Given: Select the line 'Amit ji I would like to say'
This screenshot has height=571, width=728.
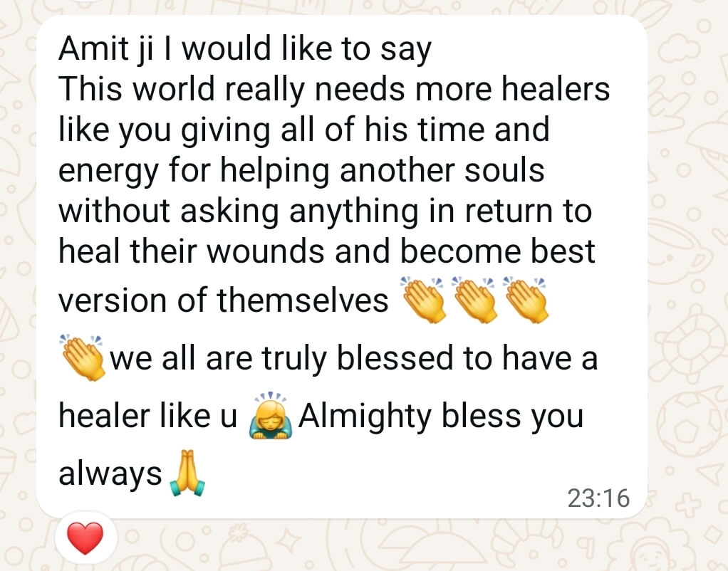Looking at the screenshot, I should pyautogui.click(x=245, y=50).
